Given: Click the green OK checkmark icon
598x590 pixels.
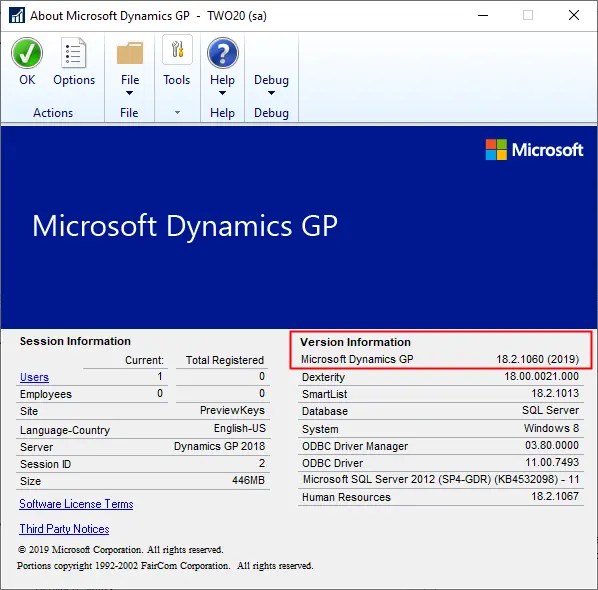Looking at the screenshot, I should coord(27,53).
